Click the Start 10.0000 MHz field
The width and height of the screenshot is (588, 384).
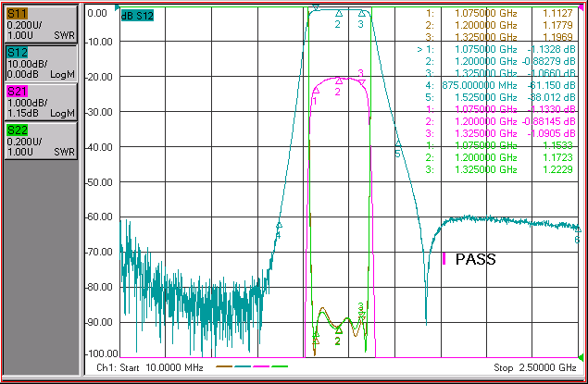point(150,367)
